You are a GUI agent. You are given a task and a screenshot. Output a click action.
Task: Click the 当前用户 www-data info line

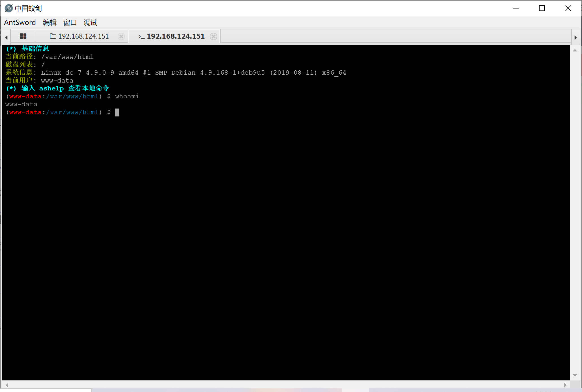point(39,81)
